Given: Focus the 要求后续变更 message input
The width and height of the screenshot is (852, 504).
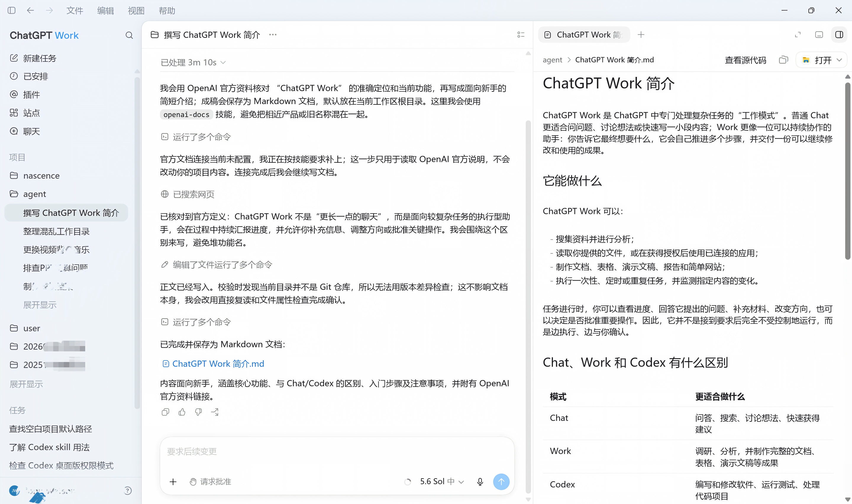Looking at the screenshot, I should 337,452.
